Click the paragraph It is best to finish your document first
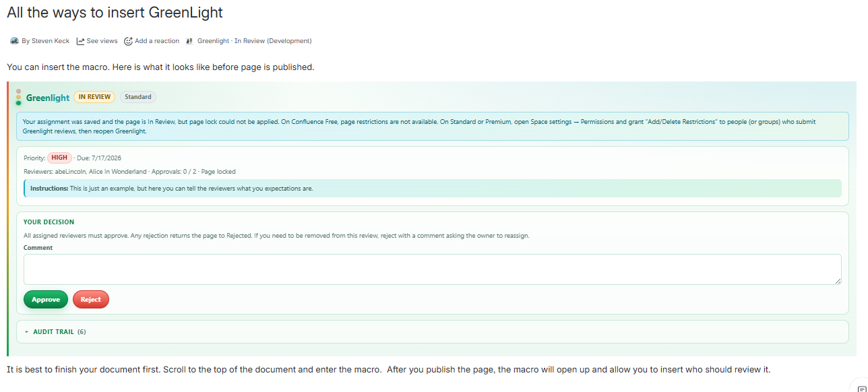 [388, 370]
